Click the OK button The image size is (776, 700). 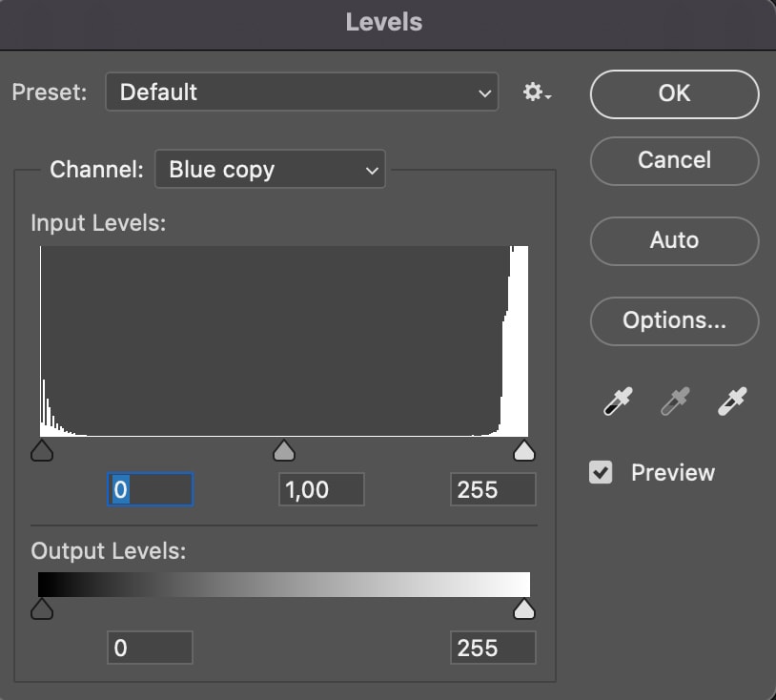tap(675, 94)
